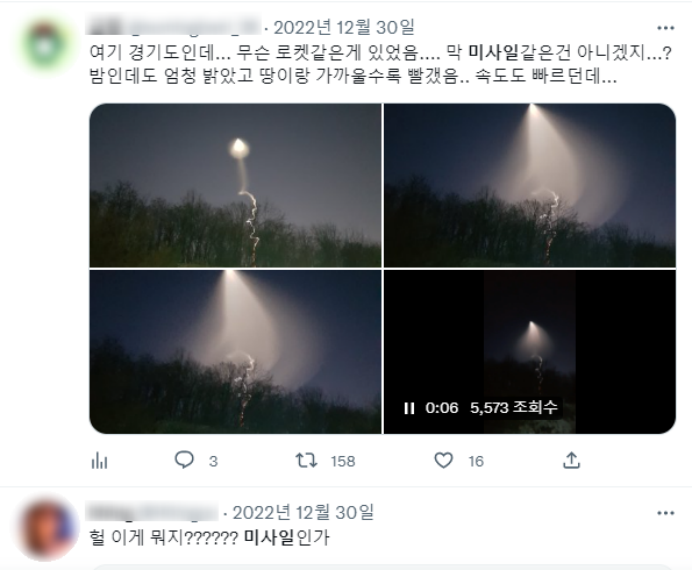Open reply text 헐 이게 뭐지 미사일인가
The image size is (693, 570).
pos(209,537)
